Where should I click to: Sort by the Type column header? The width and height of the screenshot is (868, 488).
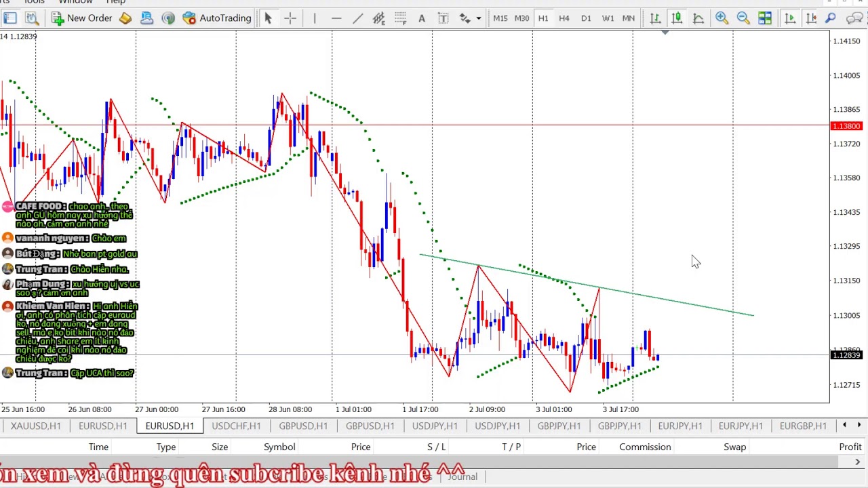coord(166,447)
